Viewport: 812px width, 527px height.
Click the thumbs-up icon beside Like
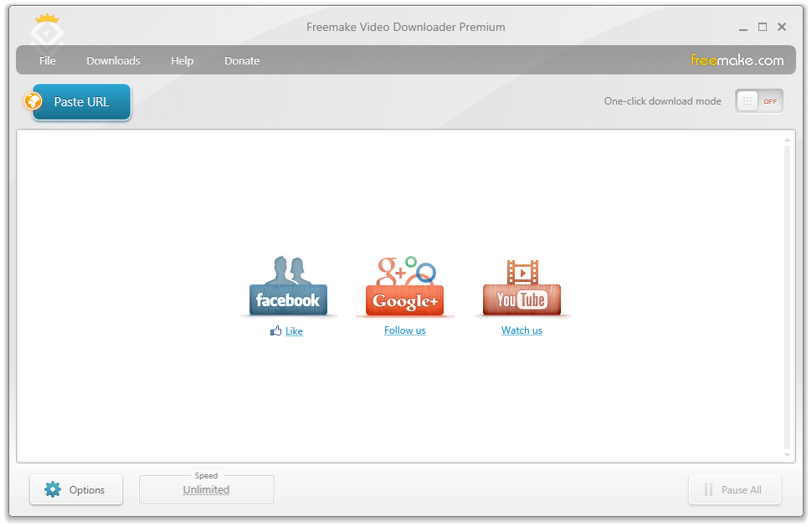tap(276, 330)
